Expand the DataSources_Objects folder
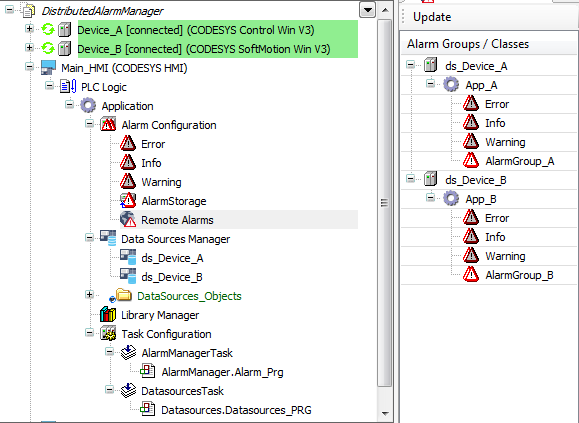Viewport: 579px width, 423px height. point(89,294)
